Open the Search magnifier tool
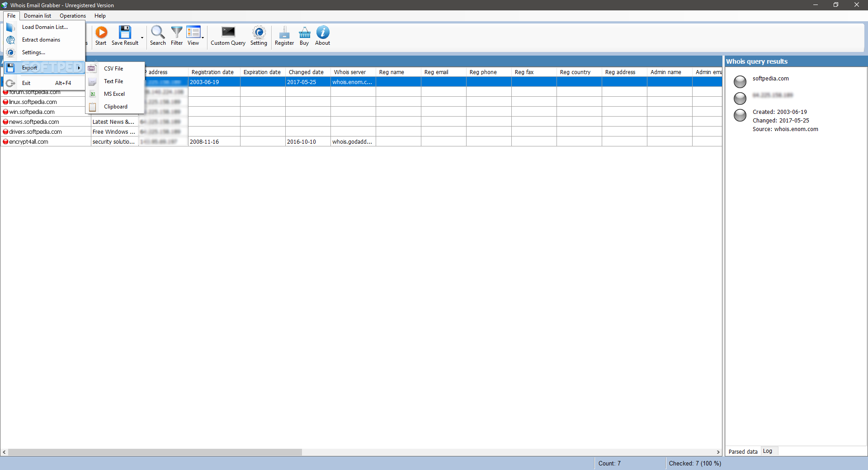This screenshot has width=868, height=470. [158, 32]
